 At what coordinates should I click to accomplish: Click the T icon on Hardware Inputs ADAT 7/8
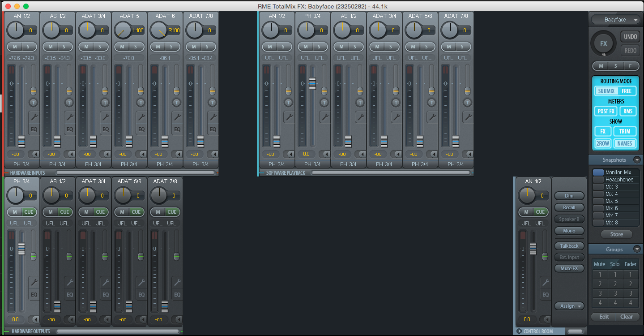tap(212, 102)
